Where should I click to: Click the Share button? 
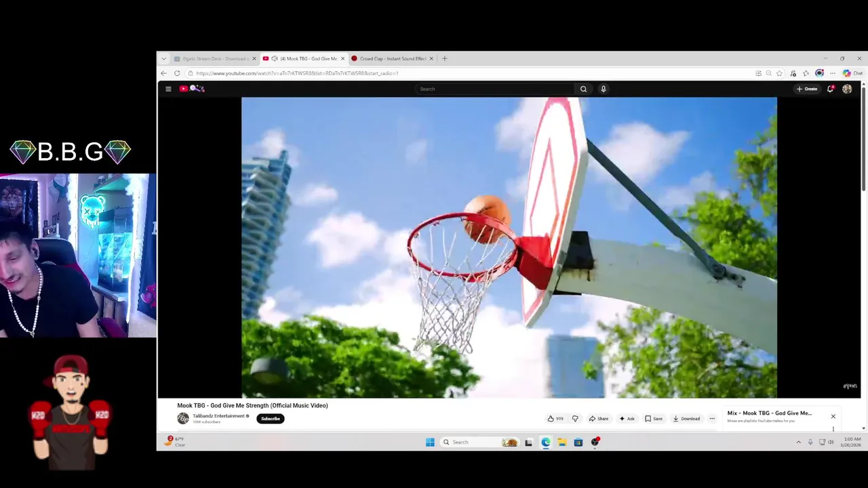(x=599, y=419)
